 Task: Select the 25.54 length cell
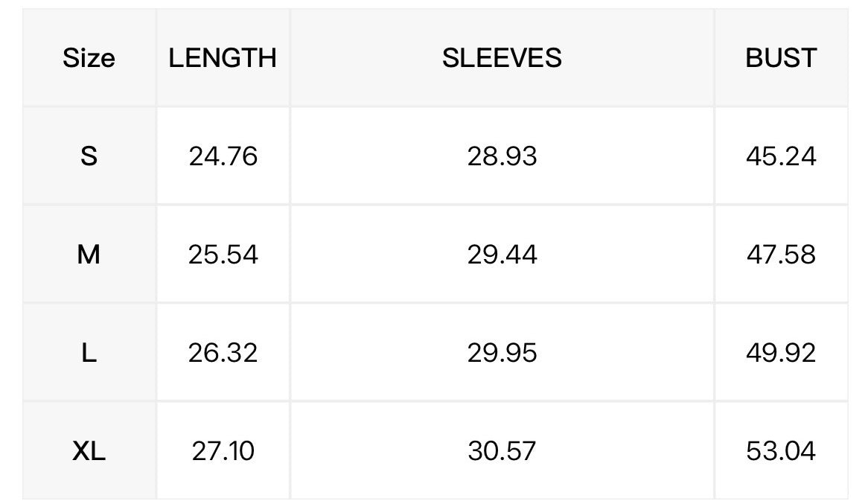(x=223, y=255)
